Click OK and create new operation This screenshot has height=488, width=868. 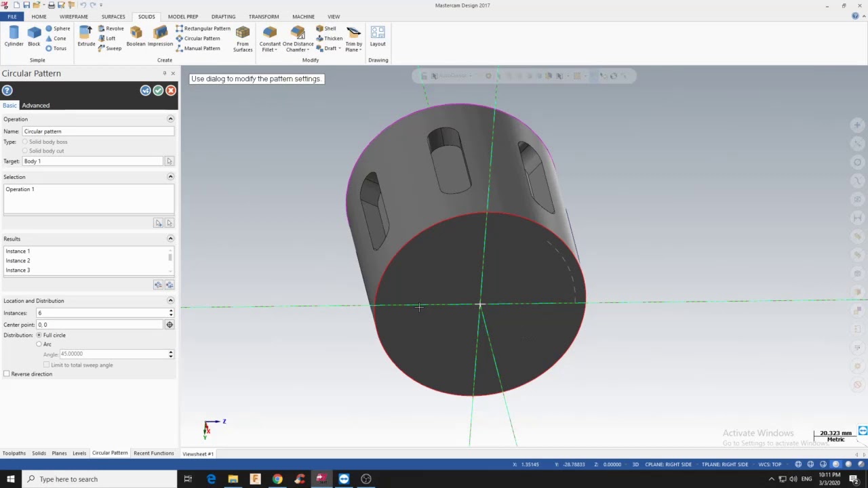point(145,90)
